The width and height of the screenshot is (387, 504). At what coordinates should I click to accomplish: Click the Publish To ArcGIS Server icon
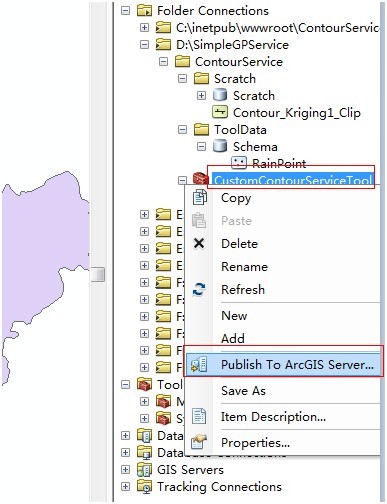[199, 364]
